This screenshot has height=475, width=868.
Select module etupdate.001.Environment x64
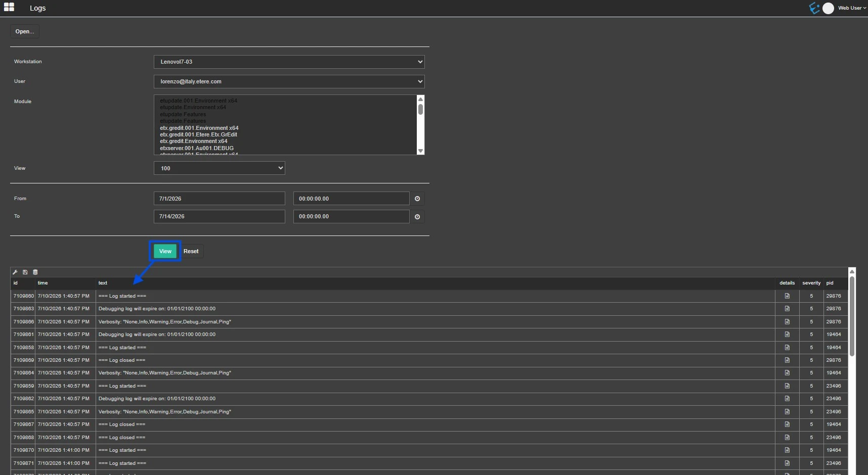click(x=198, y=101)
